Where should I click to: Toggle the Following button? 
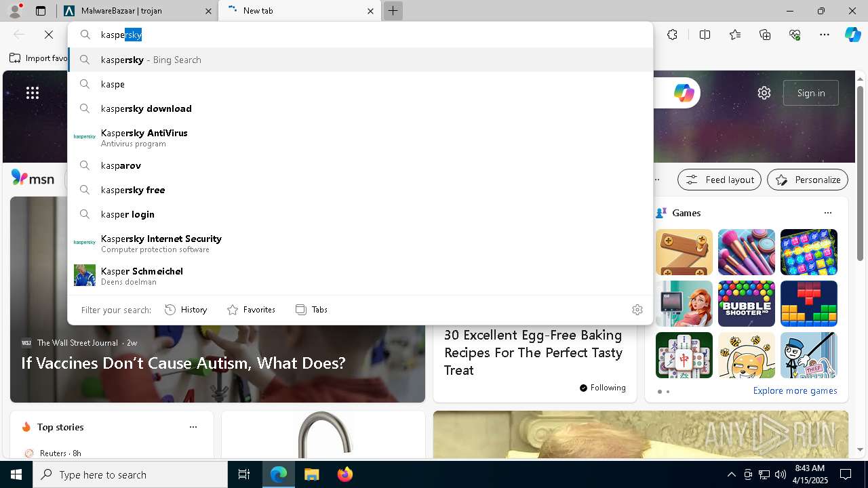pyautogui.click(x=602, y=388)
